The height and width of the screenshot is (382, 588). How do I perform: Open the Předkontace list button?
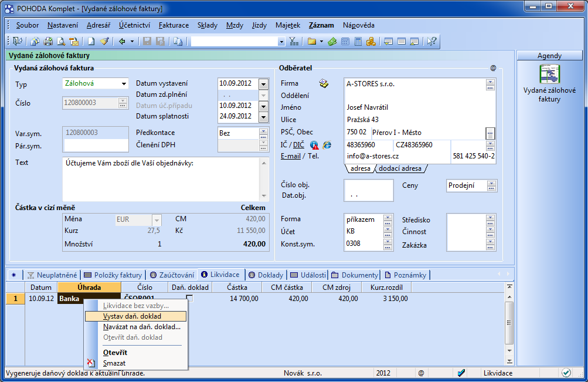(x=264, y=134)
